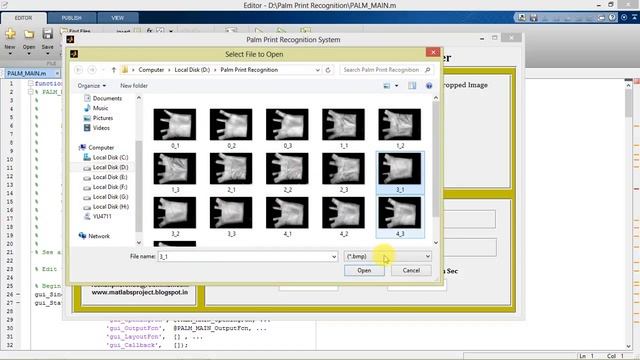Open the file type (*.bmp) dropdown
Screen dimensions: 640x360
pyautogui.click(x=388, y=256)
